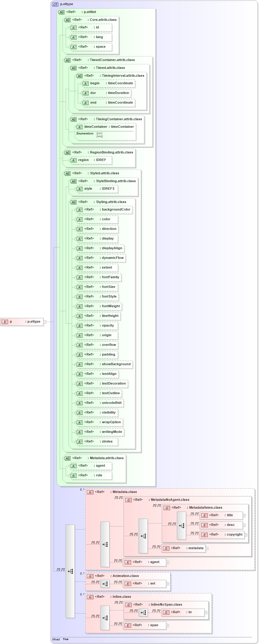Select the zIndex attribute reference

coord(96,442)
